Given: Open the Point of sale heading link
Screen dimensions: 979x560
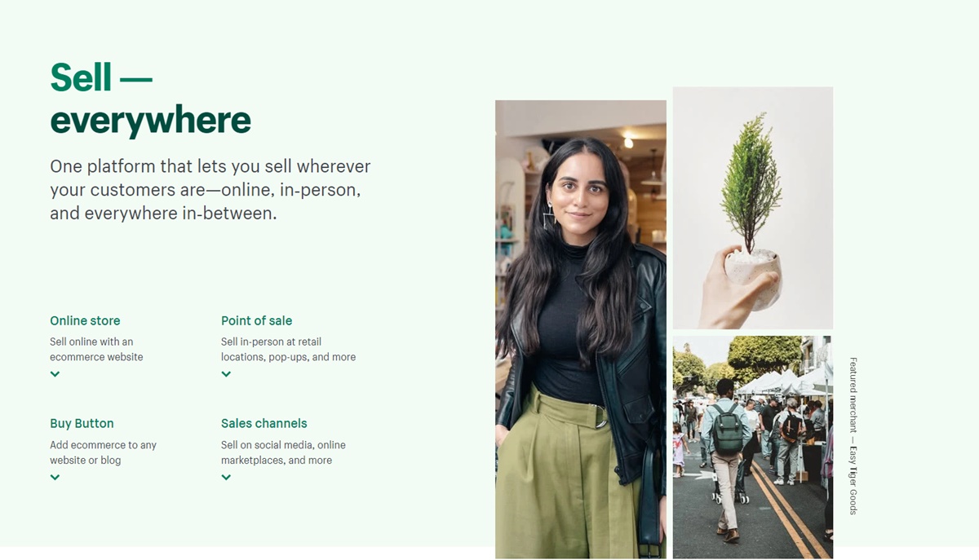Looking at the screenshot, I should coord(256,320).
